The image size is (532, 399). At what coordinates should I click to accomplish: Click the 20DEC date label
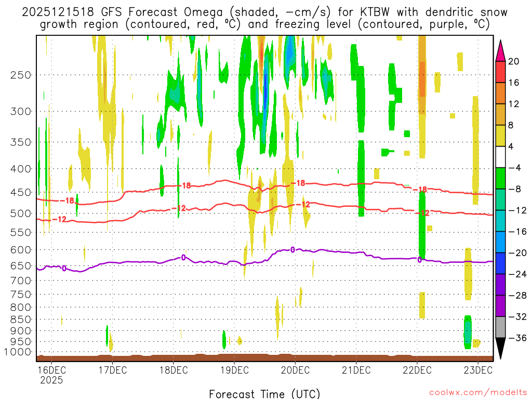click(295, 370)
